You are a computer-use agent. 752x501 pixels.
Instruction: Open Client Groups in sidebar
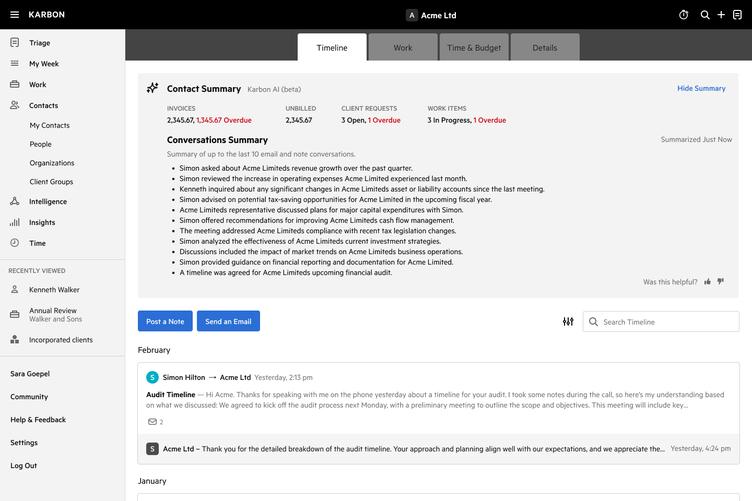tap(51, 182)
